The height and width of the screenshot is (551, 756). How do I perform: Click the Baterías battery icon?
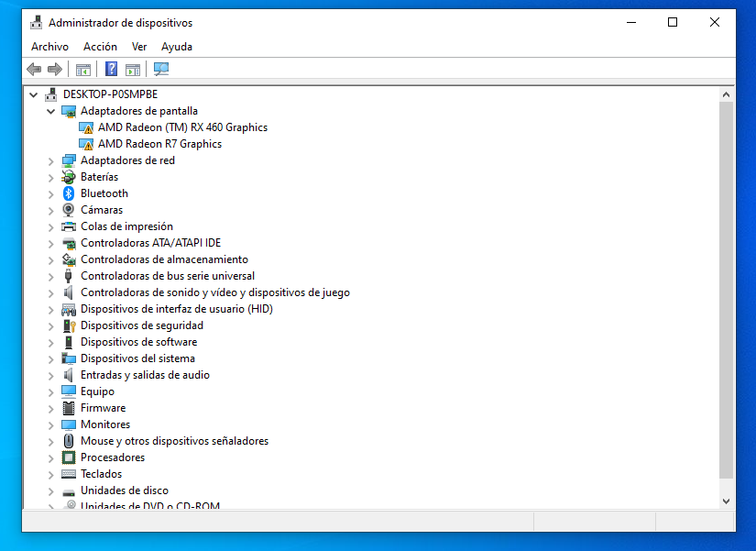point(69,177)
